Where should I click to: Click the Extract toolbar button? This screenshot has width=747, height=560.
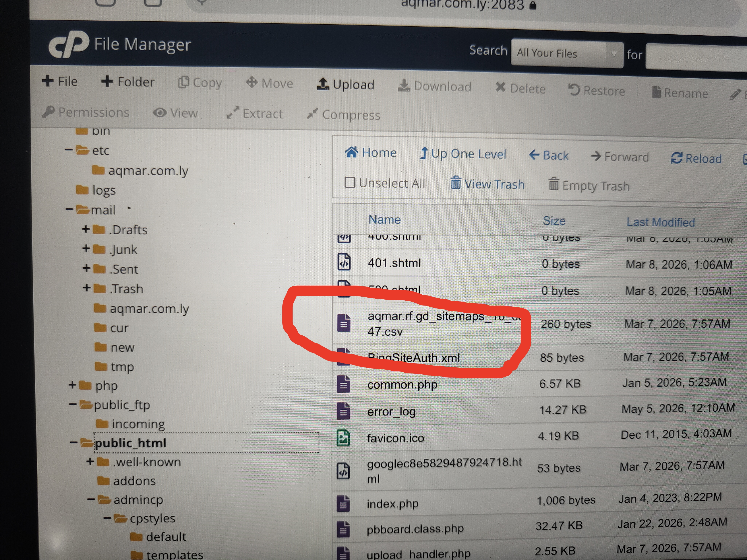tap(254, 114)
